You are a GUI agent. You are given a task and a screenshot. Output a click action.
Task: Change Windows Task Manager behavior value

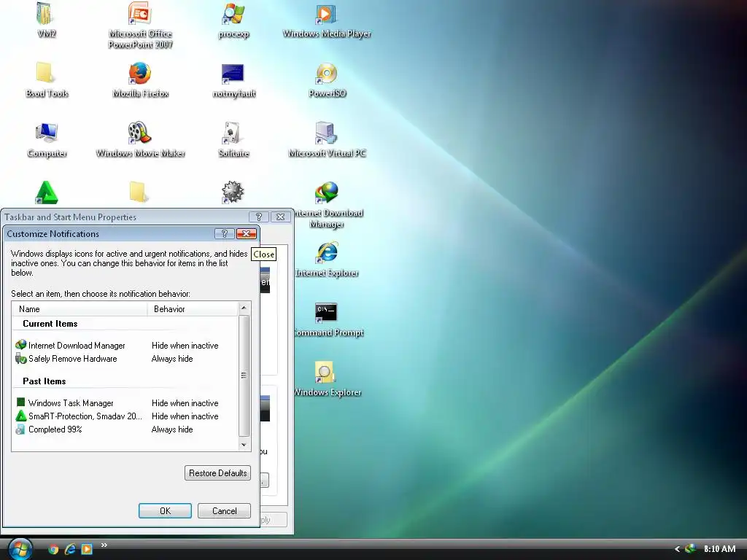(x=185, y=402)
